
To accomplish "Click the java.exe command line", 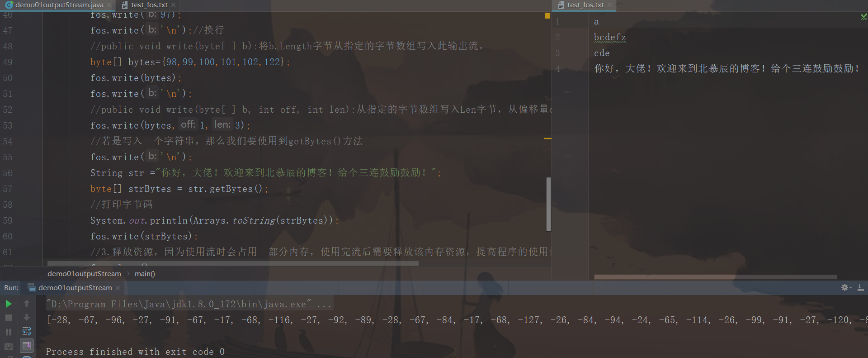I will tap(190, 304).
